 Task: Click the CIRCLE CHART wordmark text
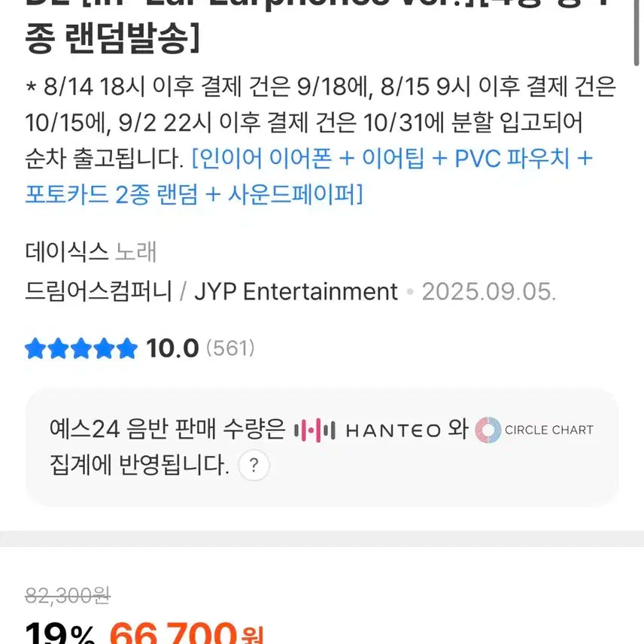coord(548,430)
